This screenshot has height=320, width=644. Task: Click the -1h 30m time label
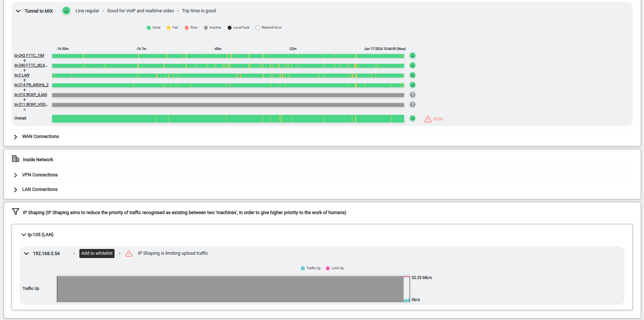click(x=63, y=49)
